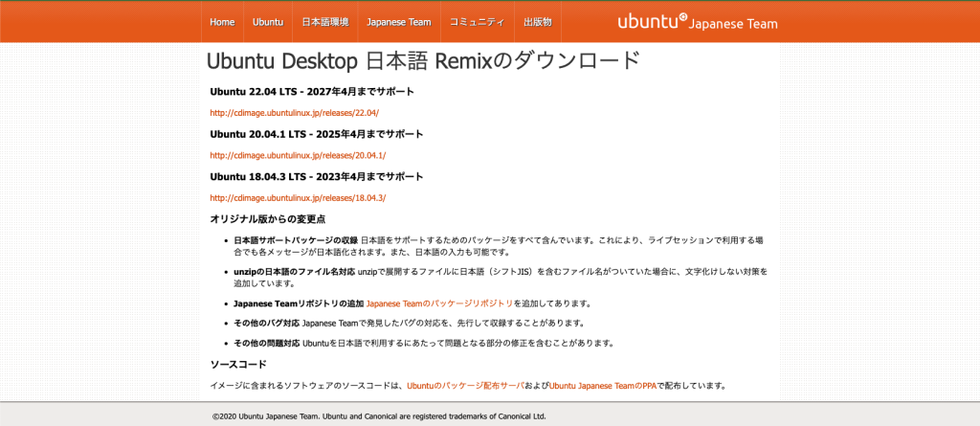980x426 pixels.
Task: Open the releases/22.04 download link
Action: point(295,113)
